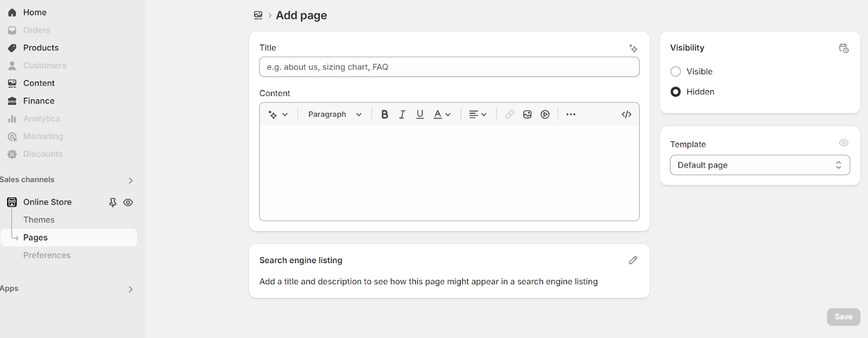
Task: Click the Save button
Action: pyautogui.click(x=843, y=317)
